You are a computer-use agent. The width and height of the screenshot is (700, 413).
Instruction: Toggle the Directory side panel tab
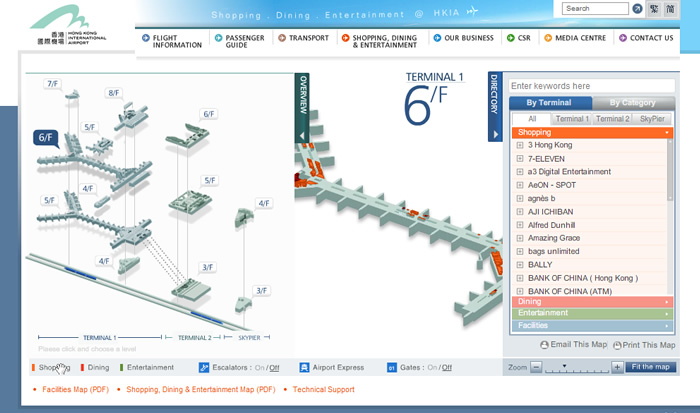point(495,106)
